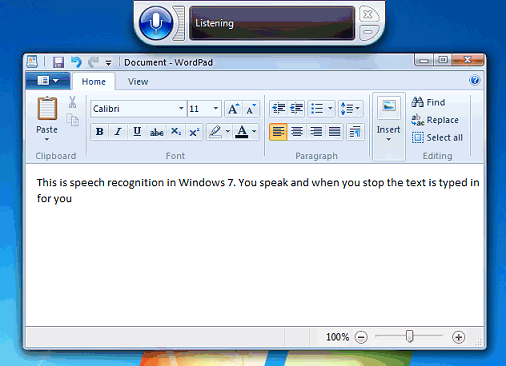Toggle underline formatting
The width and height of the screenshot is (506, 366).
[x=137, y=132]
